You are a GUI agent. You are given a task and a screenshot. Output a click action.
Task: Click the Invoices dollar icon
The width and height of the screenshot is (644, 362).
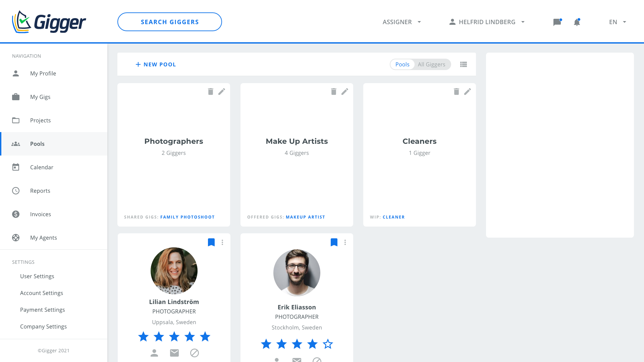[16, 214]
